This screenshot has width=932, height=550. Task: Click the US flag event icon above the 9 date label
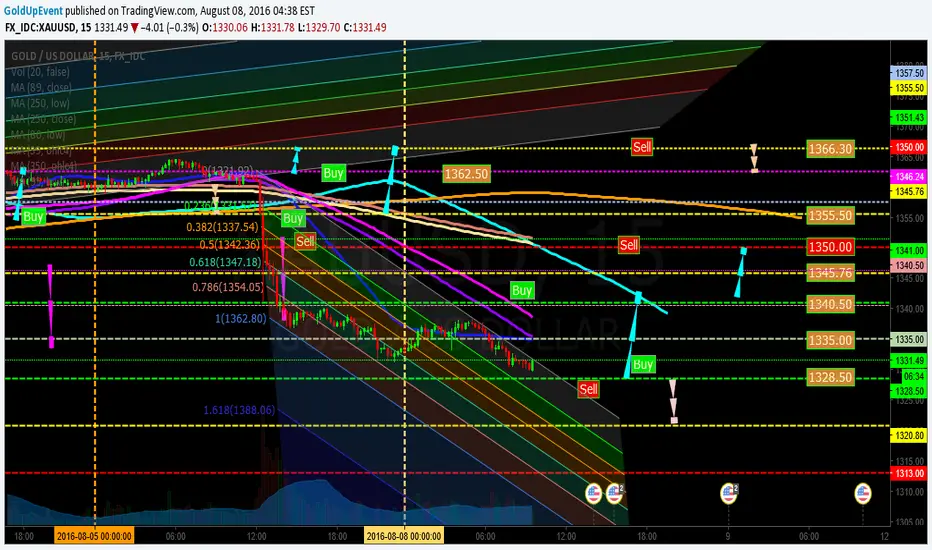(x=729, y=493)
